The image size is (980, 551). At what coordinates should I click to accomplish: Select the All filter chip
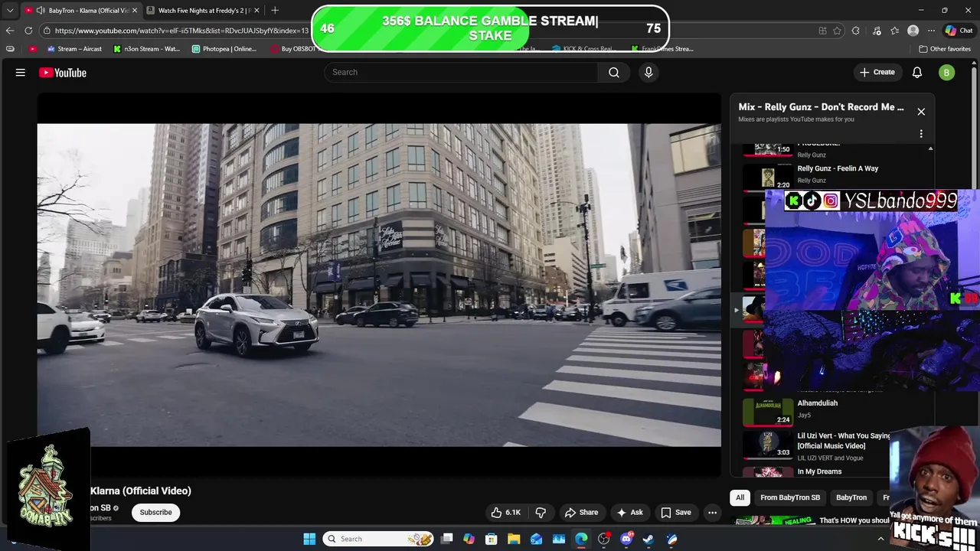click(x=740, y=497)
